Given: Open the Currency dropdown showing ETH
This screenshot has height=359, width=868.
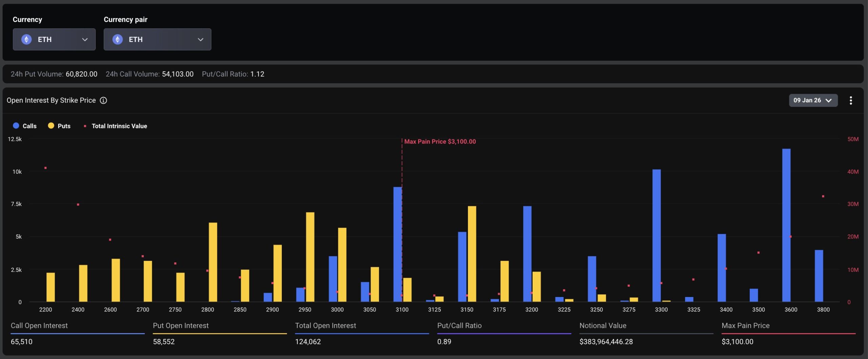Looking at the screenshot, I should (x=54, y=39).
